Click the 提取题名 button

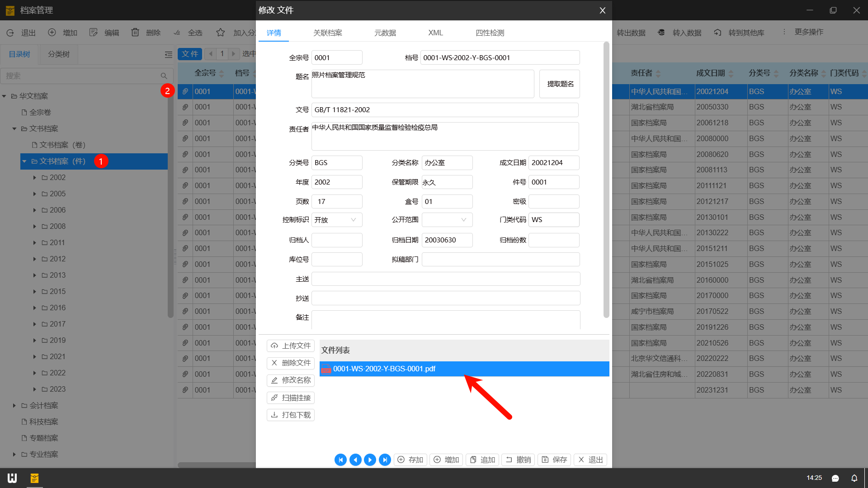coord(560,84)
